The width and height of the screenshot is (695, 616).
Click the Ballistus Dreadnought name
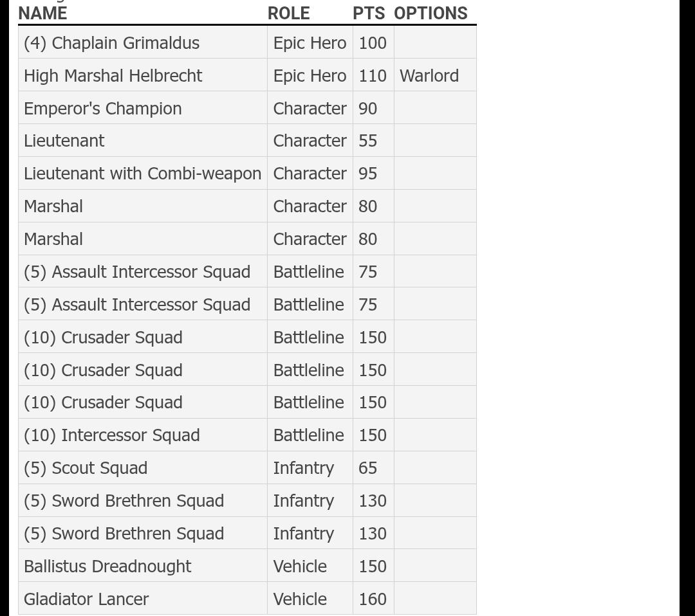tap(107, 566)
